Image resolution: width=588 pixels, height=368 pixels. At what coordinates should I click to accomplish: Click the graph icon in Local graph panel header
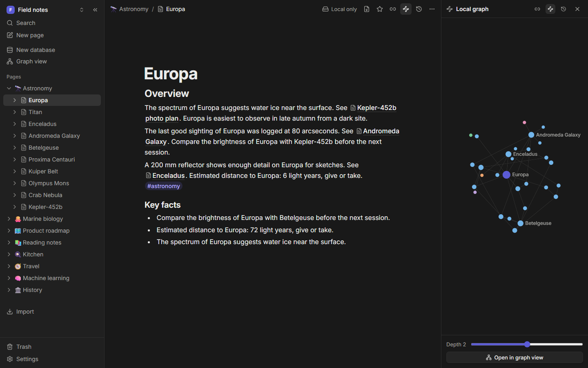(x=550, y=9)
